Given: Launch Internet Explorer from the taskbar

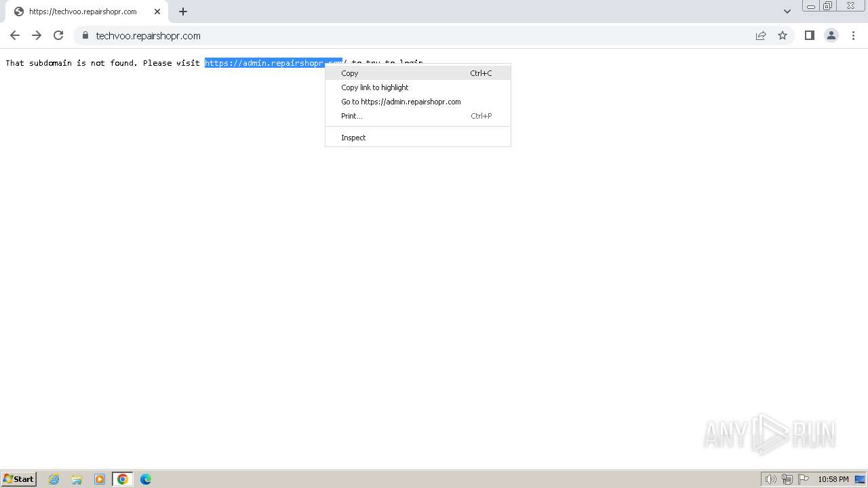Looking at the screenshot, I should point(54,479).
